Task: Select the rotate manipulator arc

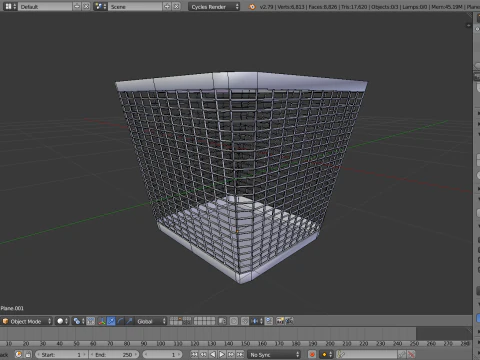Action: 120,321
